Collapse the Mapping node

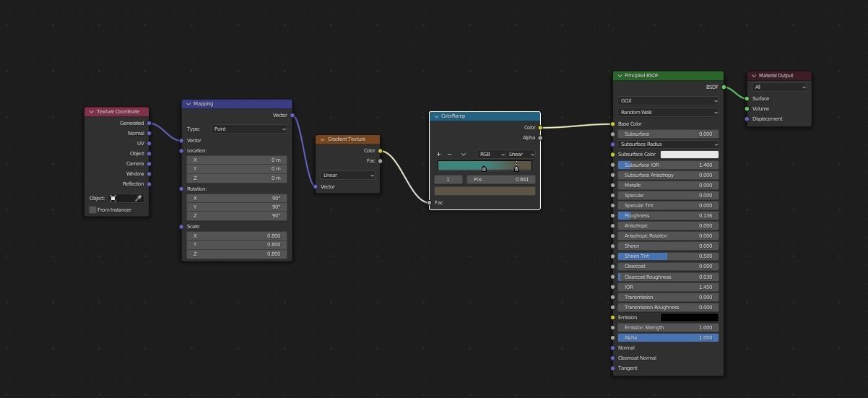tap(188, 103)
